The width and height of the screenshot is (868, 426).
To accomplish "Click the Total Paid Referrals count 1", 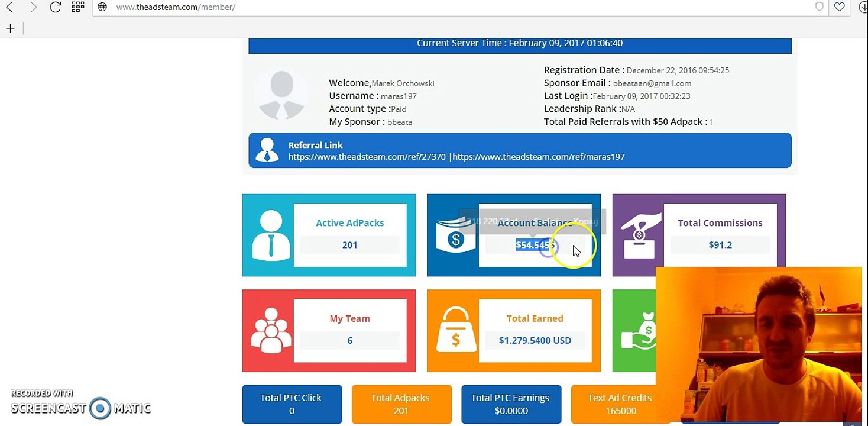I will click(x=712, y=122).
